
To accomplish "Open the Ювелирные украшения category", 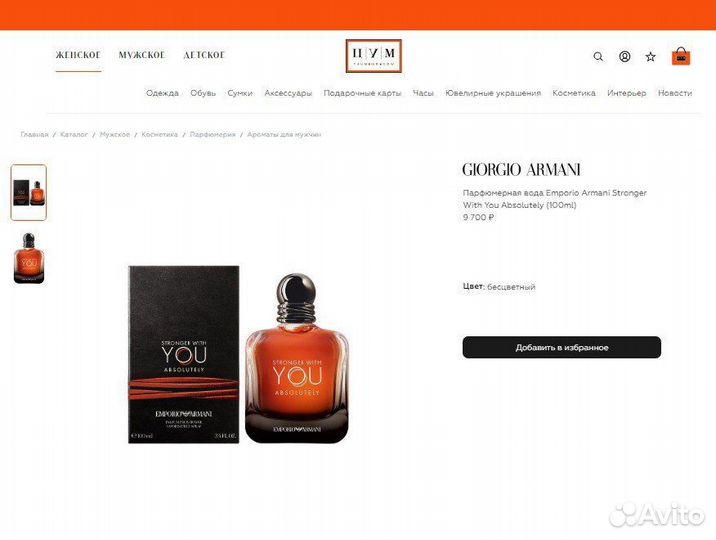I will [x=493, y=93].
